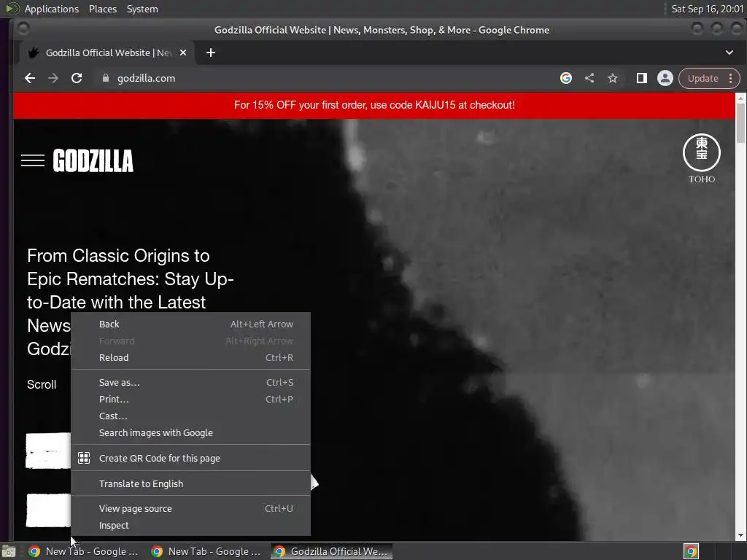Click the GODZILLA logo
This screenshot has height=560, width=747.
click(93, 160)
